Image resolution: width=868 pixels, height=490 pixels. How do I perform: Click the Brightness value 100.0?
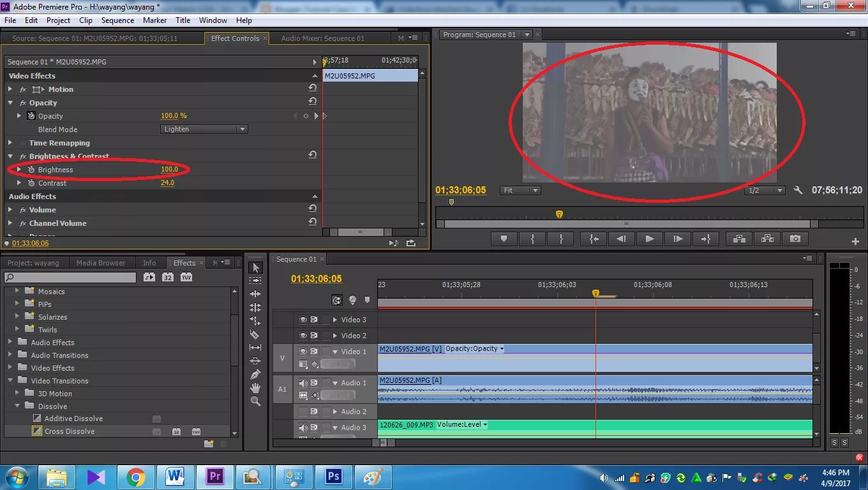pos(169,170)
